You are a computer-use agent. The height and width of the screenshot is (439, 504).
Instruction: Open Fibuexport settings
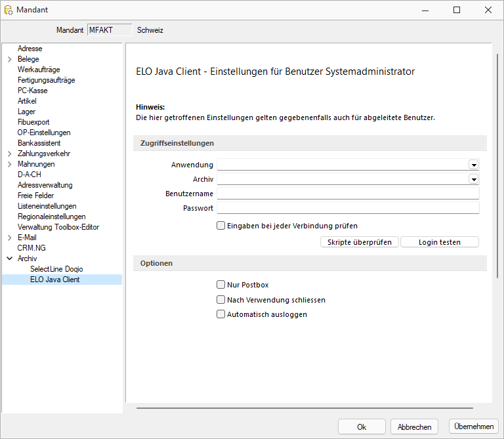(33, 122)
